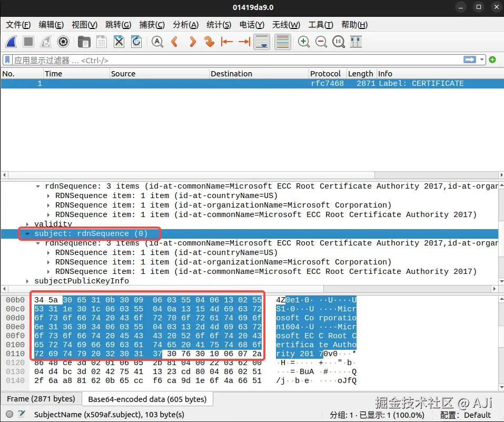The image size is (504, 422).
Task: Open the 工具(T) menu
Action: [x=321, y=25]
